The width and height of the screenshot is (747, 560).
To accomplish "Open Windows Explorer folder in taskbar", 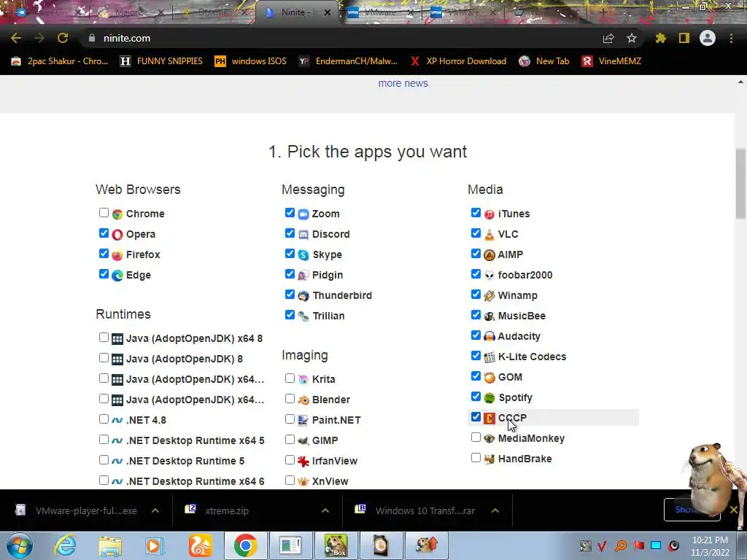I will click(x=110, y=546).
